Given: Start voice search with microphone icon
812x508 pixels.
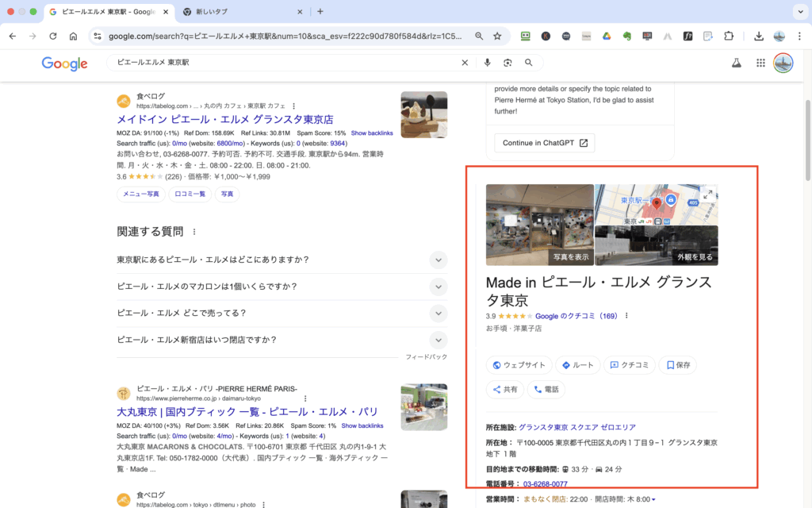Looking at the screenshot, I should pos(487,63).
